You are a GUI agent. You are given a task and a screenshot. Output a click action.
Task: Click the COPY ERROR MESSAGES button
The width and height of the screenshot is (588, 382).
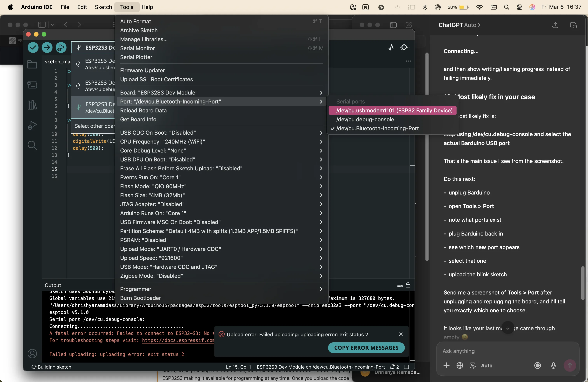[x=366, y=348]
